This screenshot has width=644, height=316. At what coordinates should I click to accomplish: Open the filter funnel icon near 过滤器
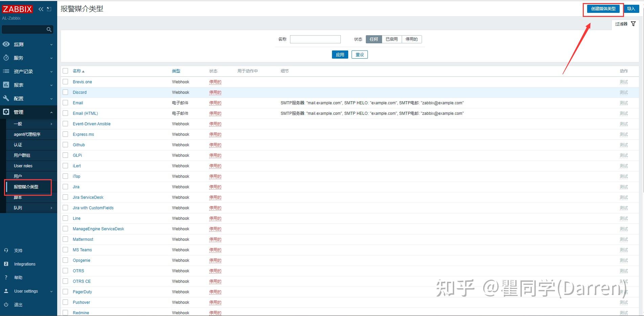coord(634,24)
